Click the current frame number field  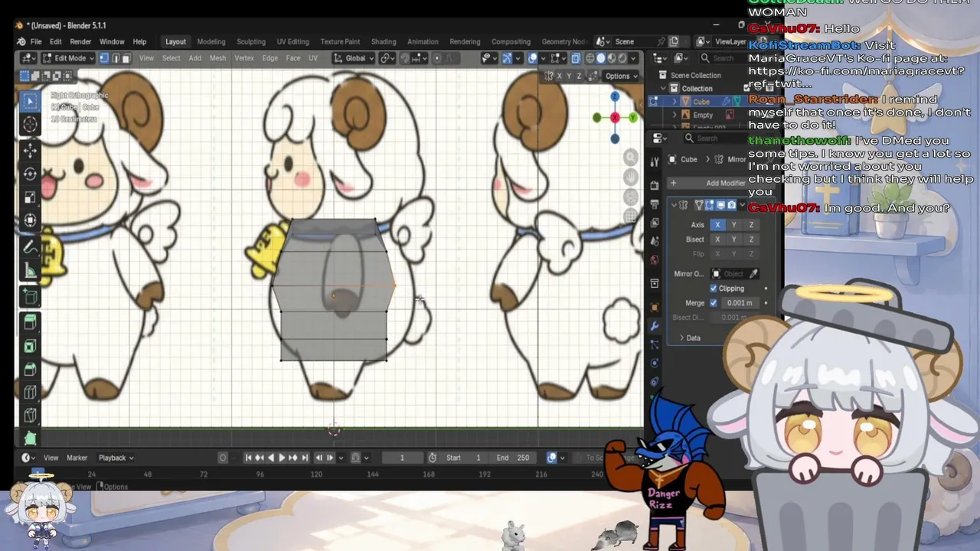[402, 458]
